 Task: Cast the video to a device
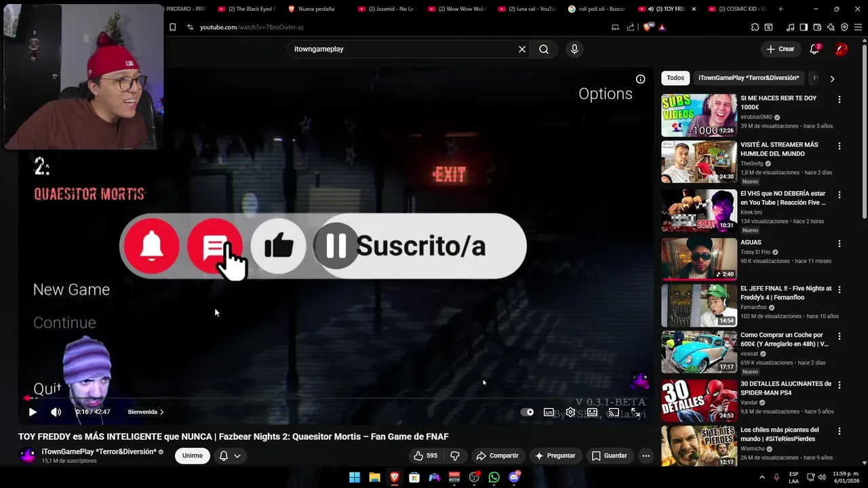click(x=614, y=412)
